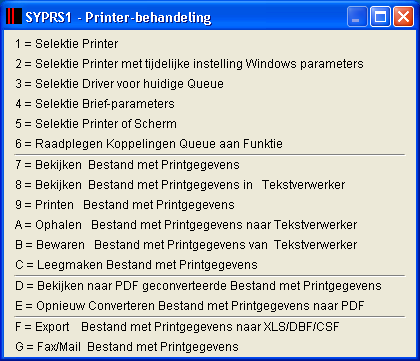This screenshot has height=361, width=420.
Task: Pick Selektie Driver voor huidige Queue
Action: point(119,84)
